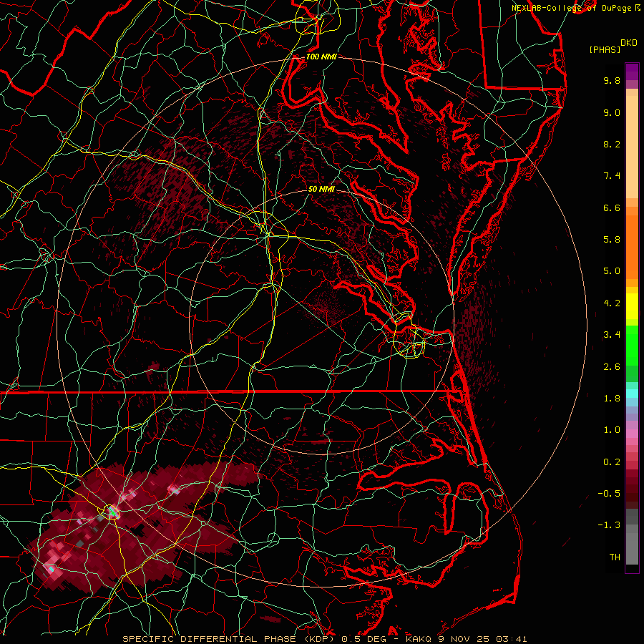Click the "100 NMI" range ring label

point(321,57)
